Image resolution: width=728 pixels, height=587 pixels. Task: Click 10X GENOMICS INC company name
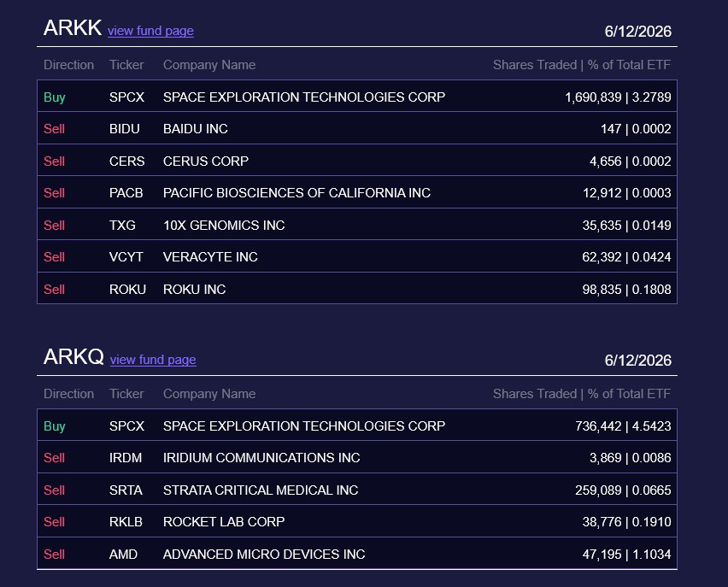(x=224, y=226)
